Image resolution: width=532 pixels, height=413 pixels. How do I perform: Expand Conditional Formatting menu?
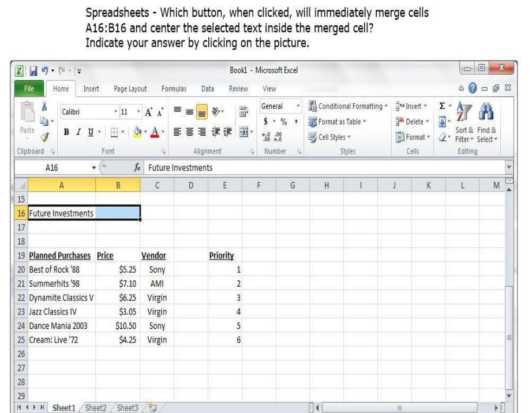[x=348, y=106]
